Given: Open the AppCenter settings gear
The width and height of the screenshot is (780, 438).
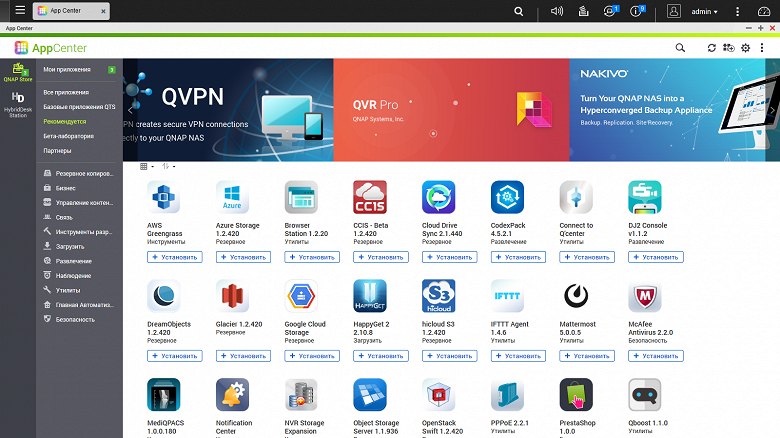Looking at the screenshot, I should coord(745,48).
